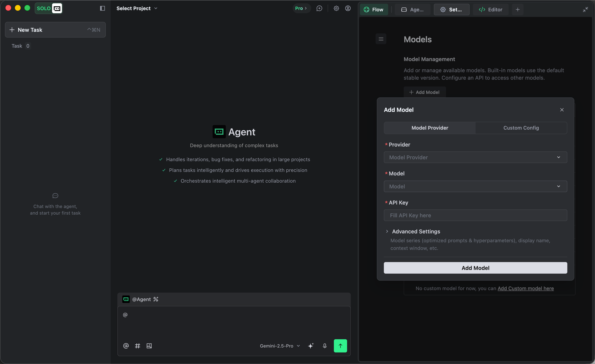The width and height of the screenshot is (595, 364).
Task: Click the SOLO mode logo button
Action: coord(49,8)
